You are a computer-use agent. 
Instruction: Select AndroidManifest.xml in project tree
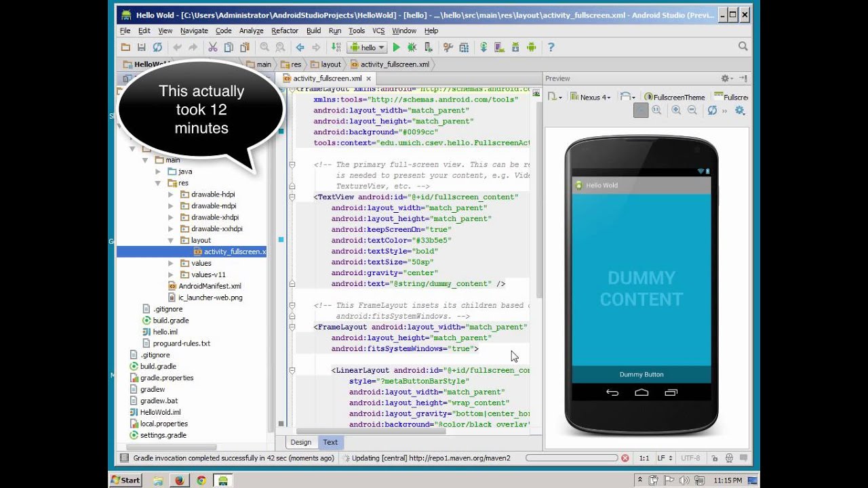205,286
